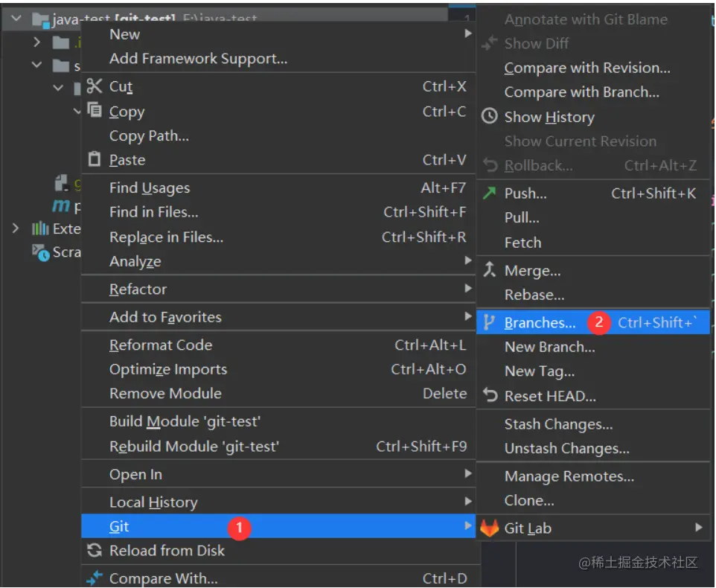Click the green Push arrow icon
716x588 pixels.
pyautogui.click(x=489, y=193)
